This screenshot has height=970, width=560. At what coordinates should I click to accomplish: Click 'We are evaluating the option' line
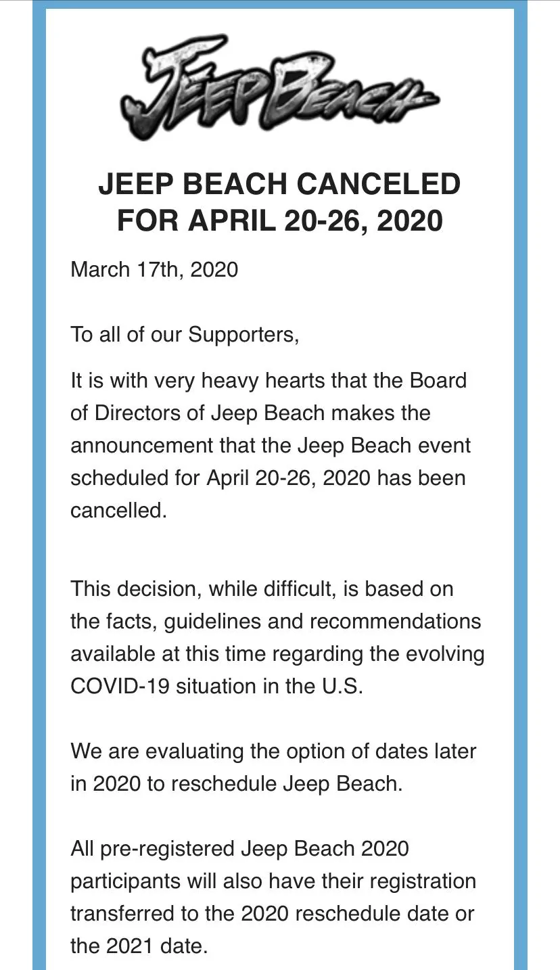(x=273, y=751)
